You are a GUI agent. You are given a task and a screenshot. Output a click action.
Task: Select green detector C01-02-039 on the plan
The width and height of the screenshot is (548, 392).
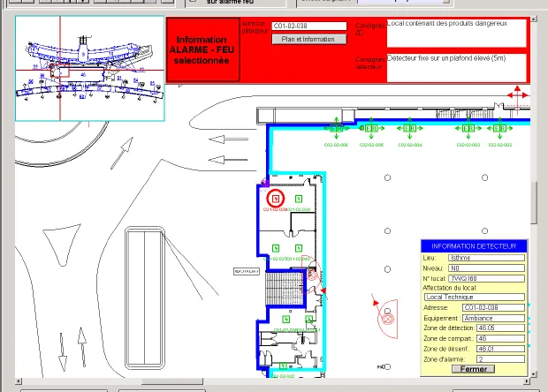pos(298,199)
